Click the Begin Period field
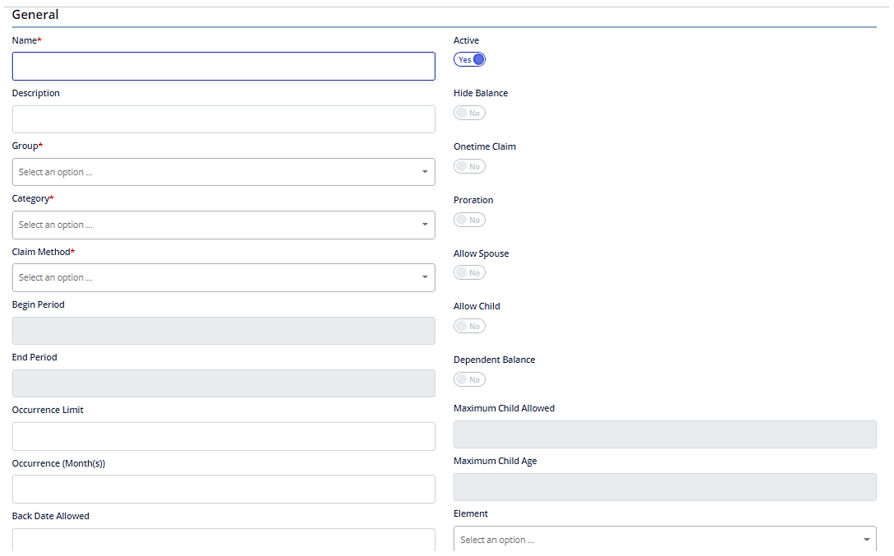This screenshot has height=556, width=894. click(224, 331)
